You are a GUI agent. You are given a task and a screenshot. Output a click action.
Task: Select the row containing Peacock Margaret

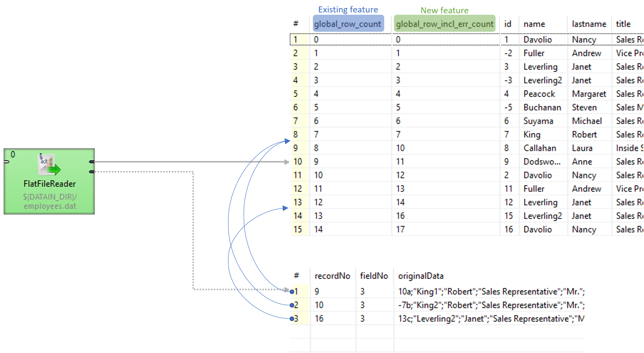(x=539, y=94)
